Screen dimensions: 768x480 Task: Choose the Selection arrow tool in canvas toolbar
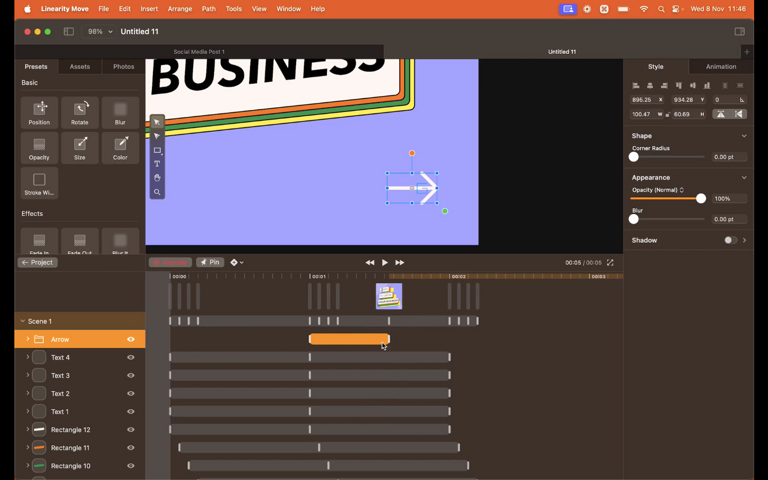point(157,122)
